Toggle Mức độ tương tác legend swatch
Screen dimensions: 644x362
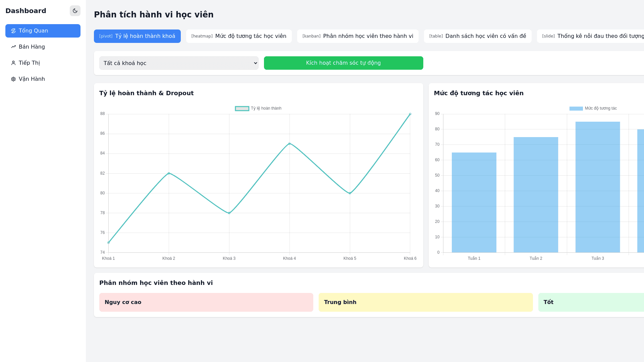point(576,109)
